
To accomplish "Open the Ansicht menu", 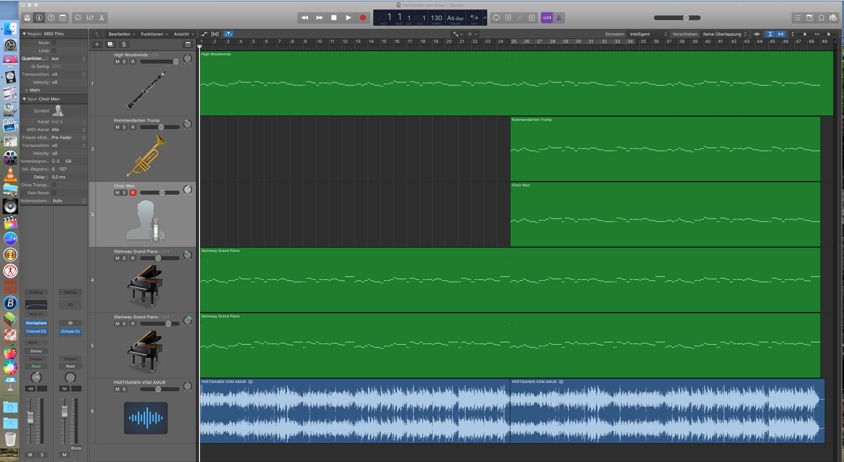I will (x=184, y=34).
